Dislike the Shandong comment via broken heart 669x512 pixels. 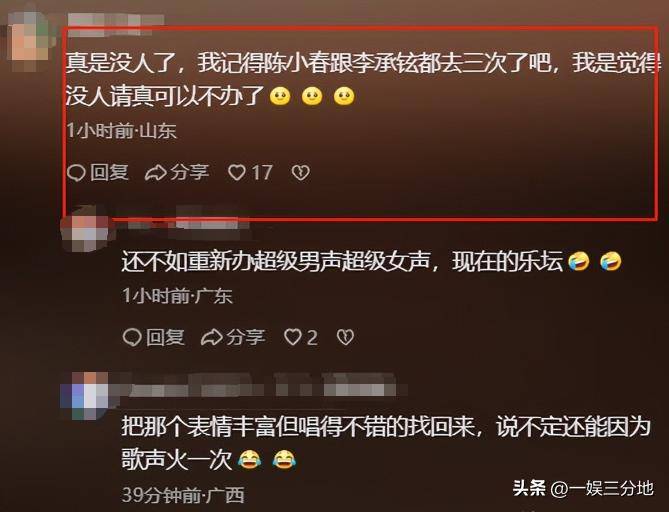pos(301,173)
